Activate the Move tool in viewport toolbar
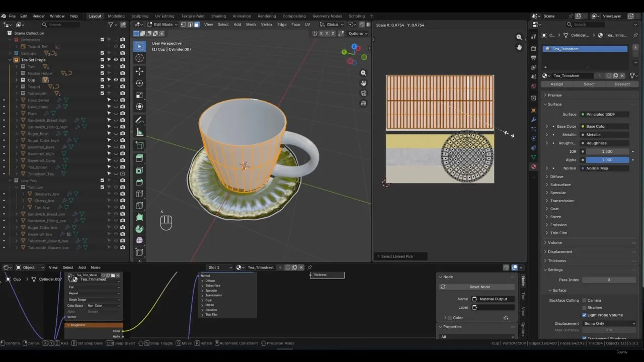The width and height of the screenshot is (644, 362). pos(139,71)
